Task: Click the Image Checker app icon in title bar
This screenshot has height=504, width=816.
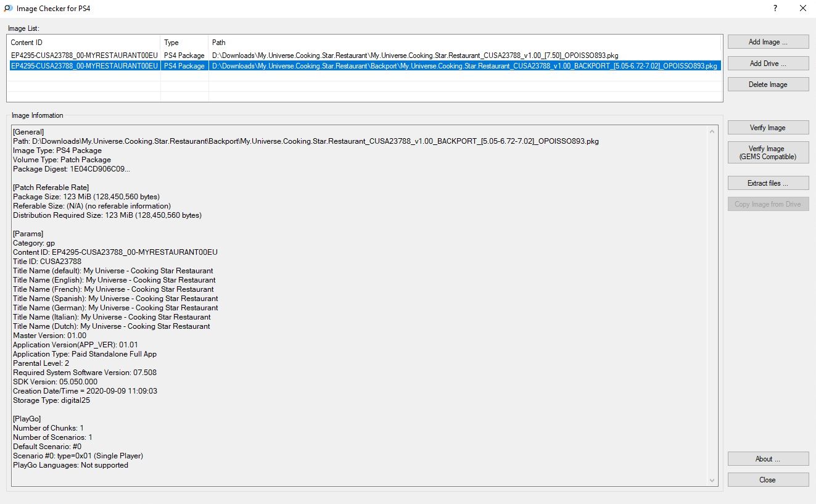Action: pos(8,9)
